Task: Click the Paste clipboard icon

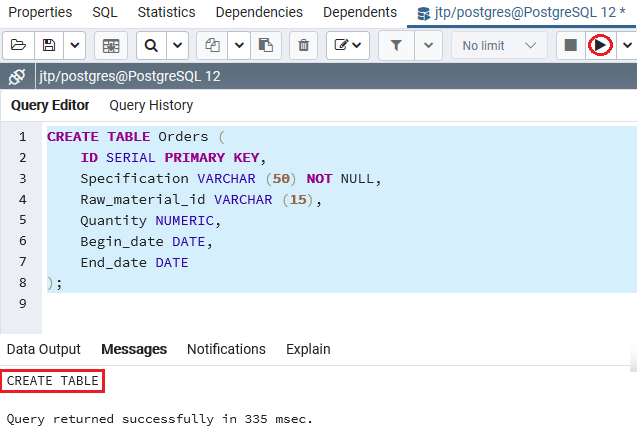Action: click(x=266, y=45)
